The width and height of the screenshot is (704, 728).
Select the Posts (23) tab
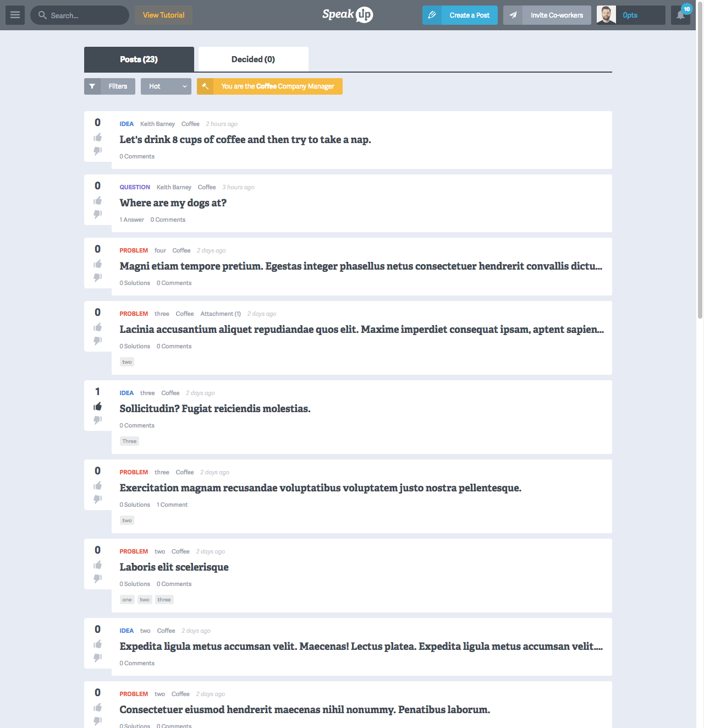(x=139, y=59)
